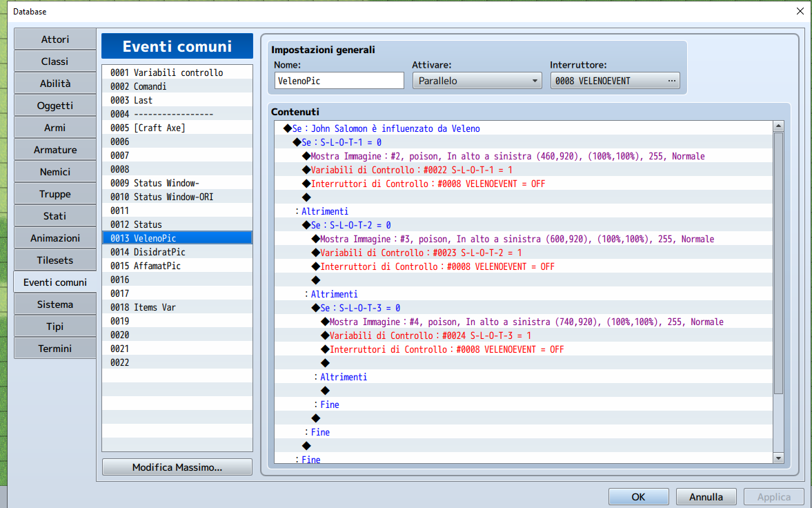Select Variabili di Controllo #0022 line
The width and height of the screenshot is (812, 508).
point(524,170)
